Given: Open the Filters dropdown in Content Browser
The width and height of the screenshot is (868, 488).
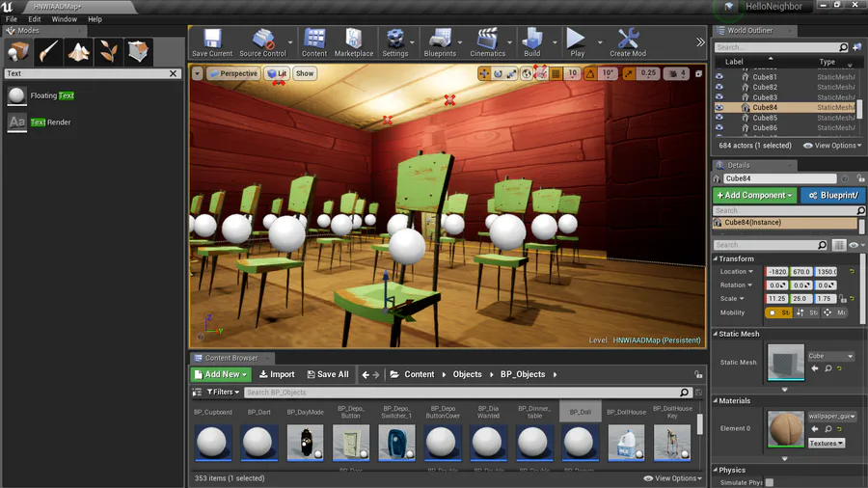Looking at the screenshot, I should pyautogui.click(x=223, y=393).
